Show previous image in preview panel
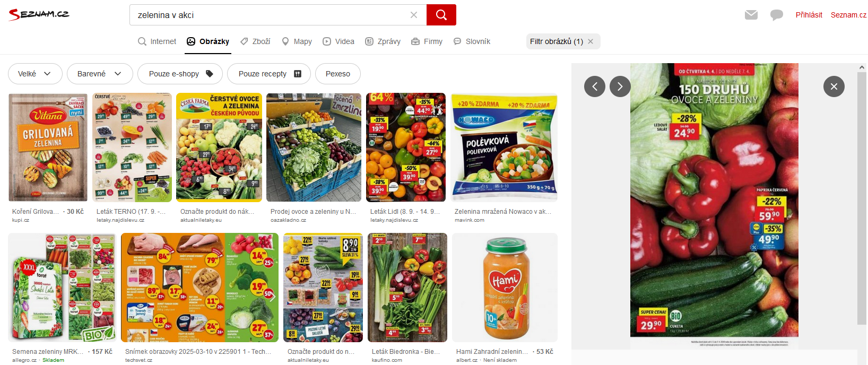Image resolution: width=868 pixels, height=365 pixels. point(595,86)
